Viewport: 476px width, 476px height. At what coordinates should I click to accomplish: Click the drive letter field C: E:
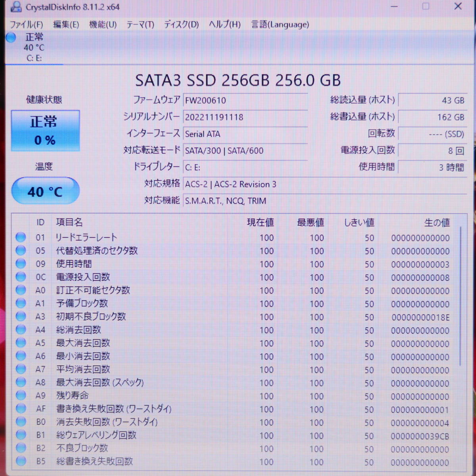[x=246, y=167]
